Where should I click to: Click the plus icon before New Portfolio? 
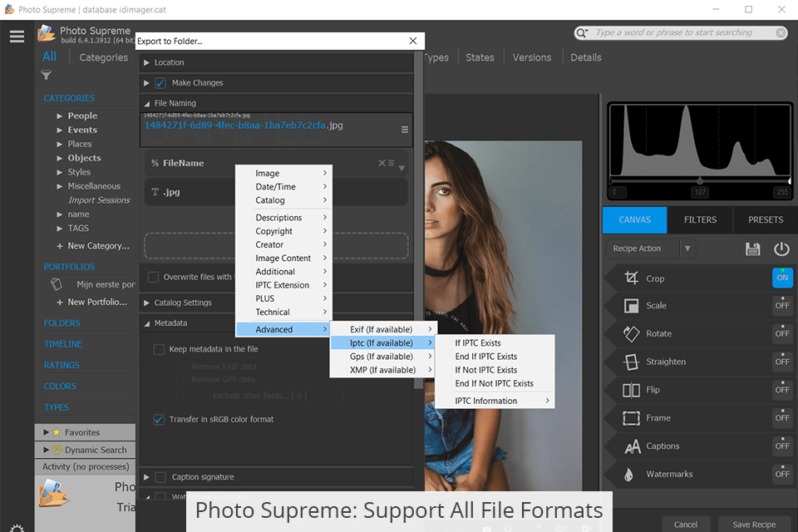pyautogui.click(x=60, y=303)
